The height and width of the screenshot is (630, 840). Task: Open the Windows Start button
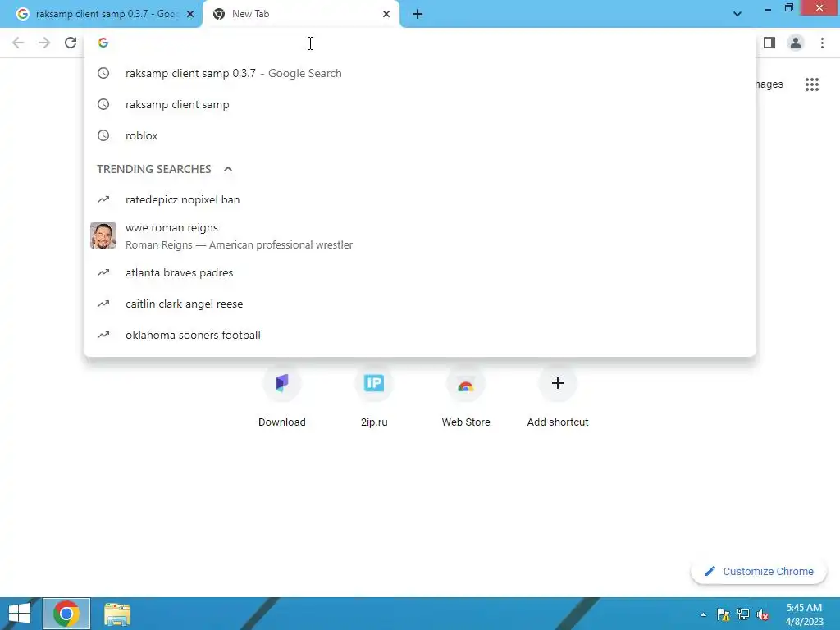click(20, 614)
